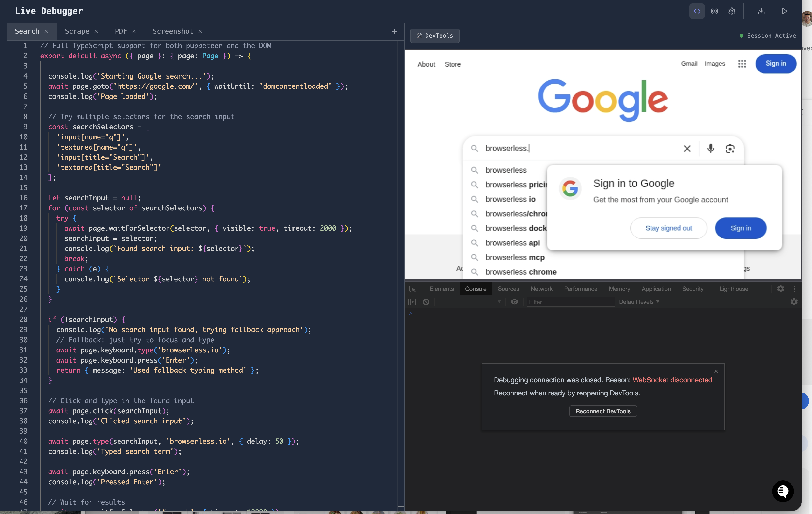812x514 pixels.
Task: Open the live session broadcast icon
Action: (714, 11)
